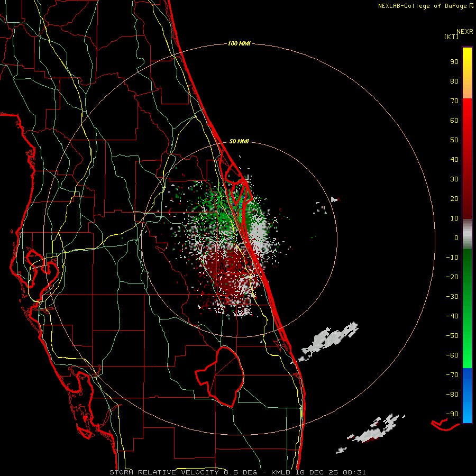Click the -70 value on the velocity scale
Image resolution: width=476 pixels, height=476 pixels.
[x=452, y=375]
